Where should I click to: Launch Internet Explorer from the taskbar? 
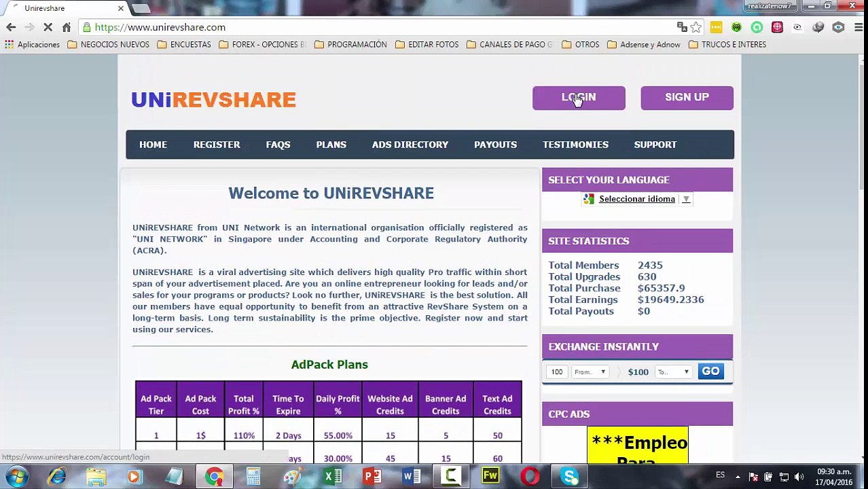coord(56,476)
